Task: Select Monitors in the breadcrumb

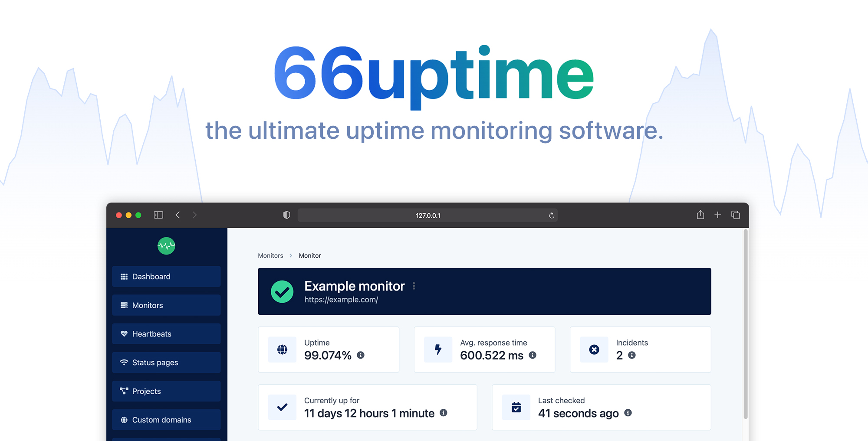Action: [x=270, y=255]
